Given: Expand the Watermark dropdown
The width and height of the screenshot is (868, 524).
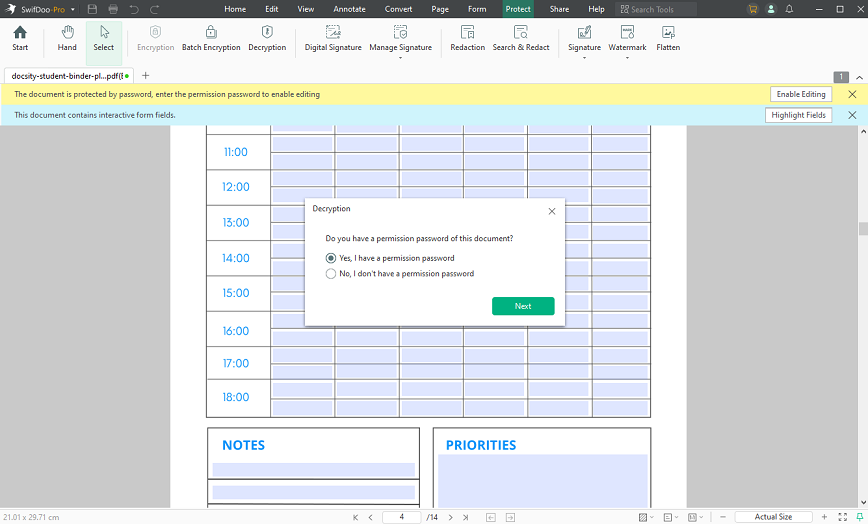Looking at the screenshot, I should click(x=627, y=58).
